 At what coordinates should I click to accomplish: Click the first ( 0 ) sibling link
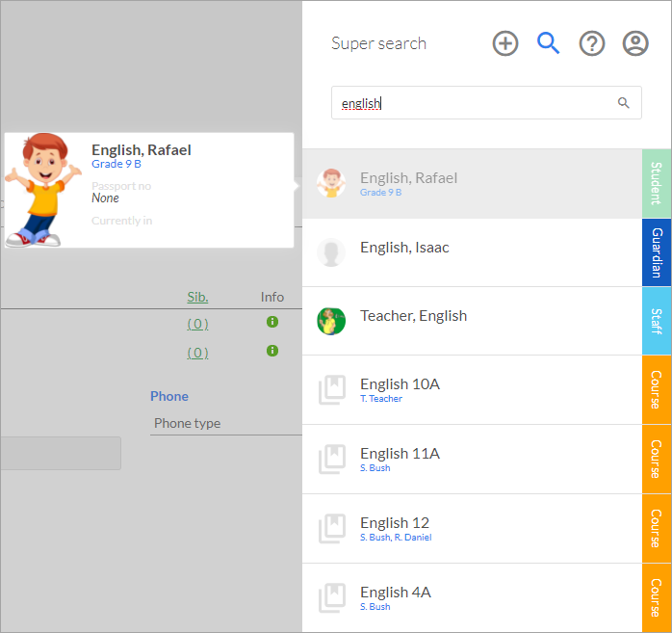(x=197, y=324)
